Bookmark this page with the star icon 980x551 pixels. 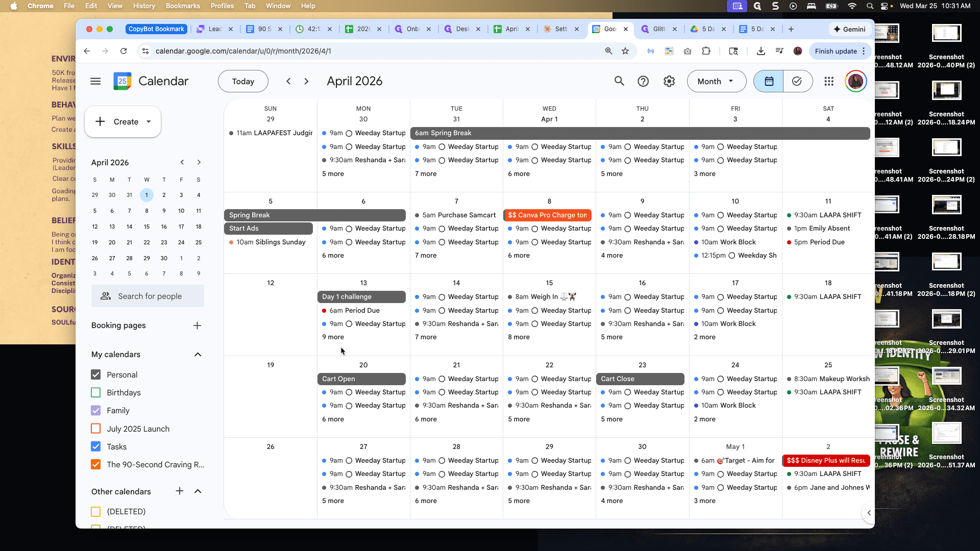pos(625,51)
